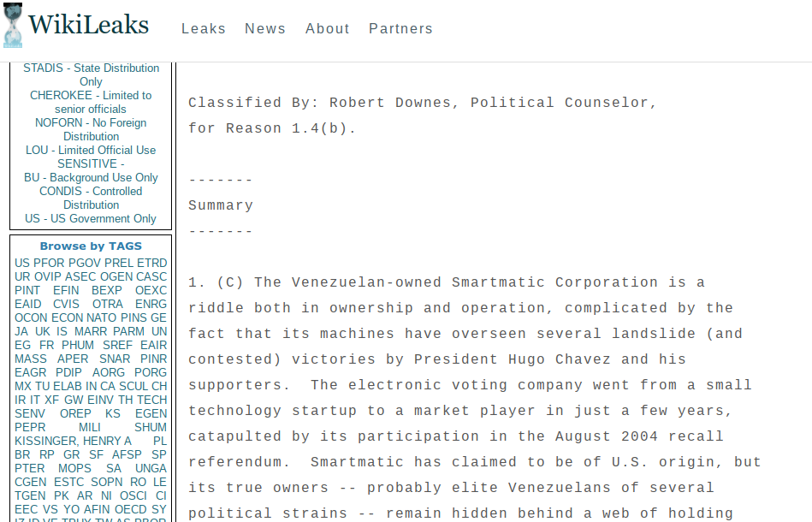This screenshot has height=522, width=812.
Task: Go to the WikiLeaks home title link
Action: pos(88,25)
